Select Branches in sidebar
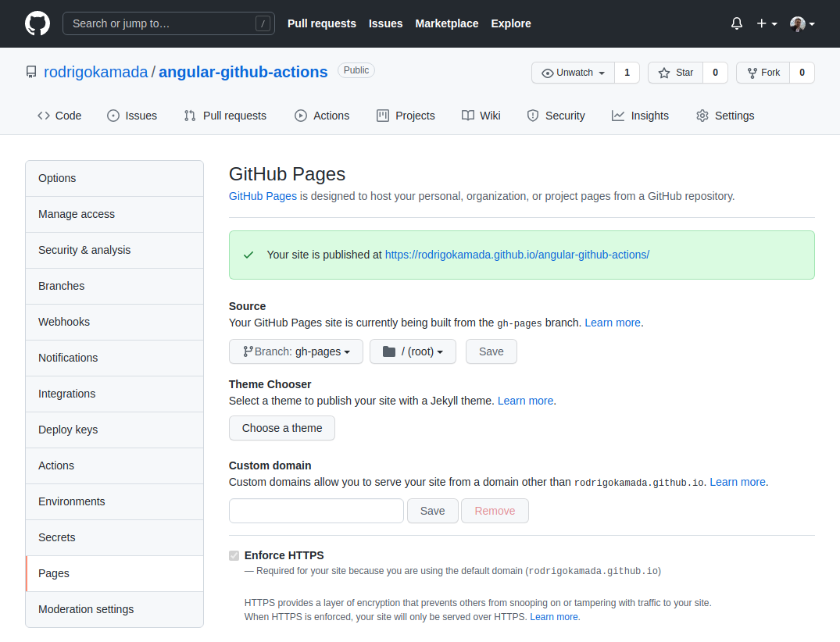Viewport: 840px width, 642px height. 115,286
